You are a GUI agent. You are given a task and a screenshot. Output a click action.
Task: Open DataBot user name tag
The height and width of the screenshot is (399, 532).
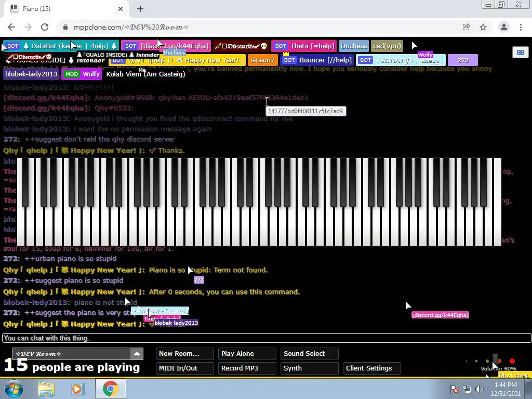coord(61,46)
